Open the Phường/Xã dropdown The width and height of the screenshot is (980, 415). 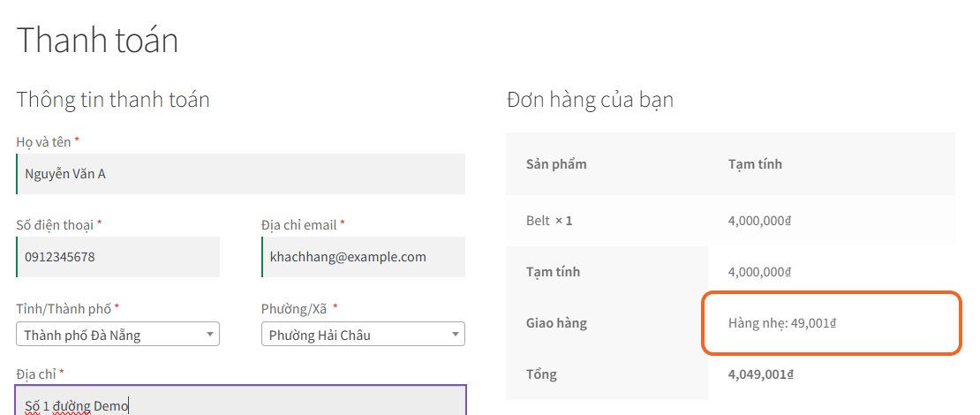(x=363, y=334)
